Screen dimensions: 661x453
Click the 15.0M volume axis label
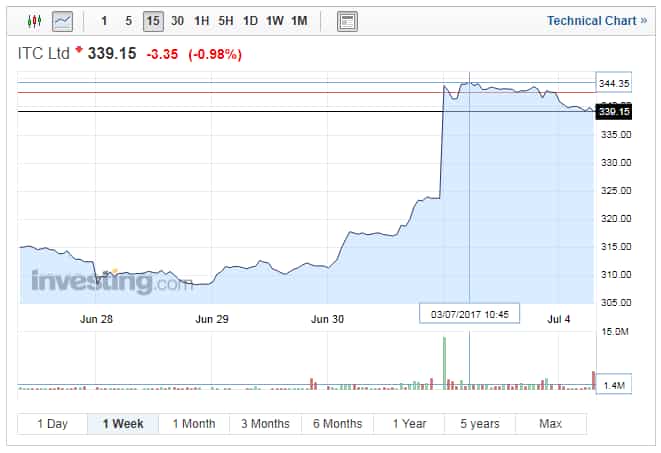615,332
